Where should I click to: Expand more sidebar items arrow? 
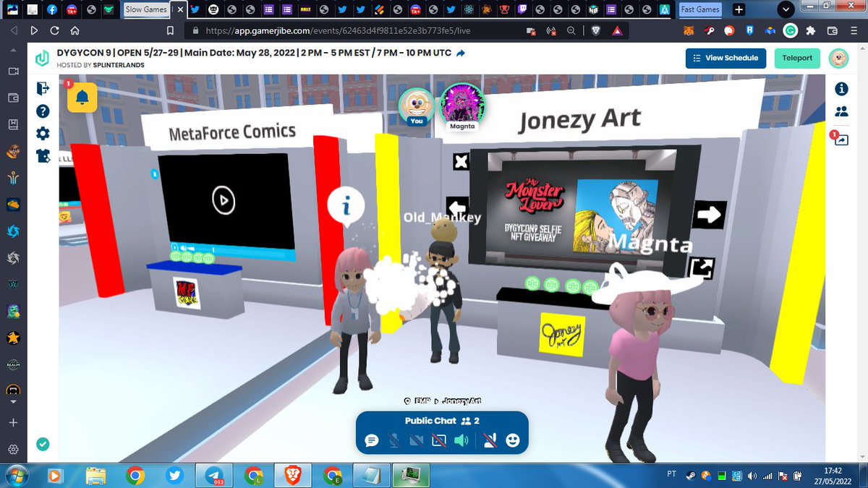[13, 401]
